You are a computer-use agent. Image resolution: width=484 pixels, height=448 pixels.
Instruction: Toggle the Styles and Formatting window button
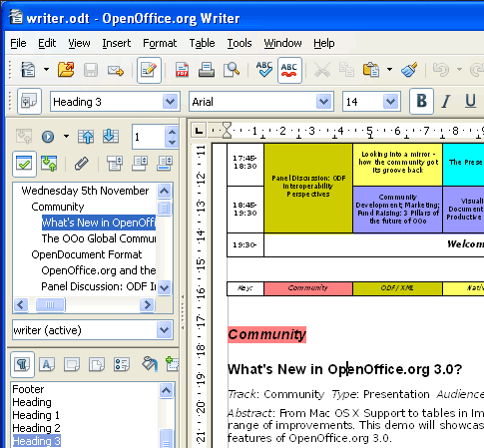(x=29, y=101)
